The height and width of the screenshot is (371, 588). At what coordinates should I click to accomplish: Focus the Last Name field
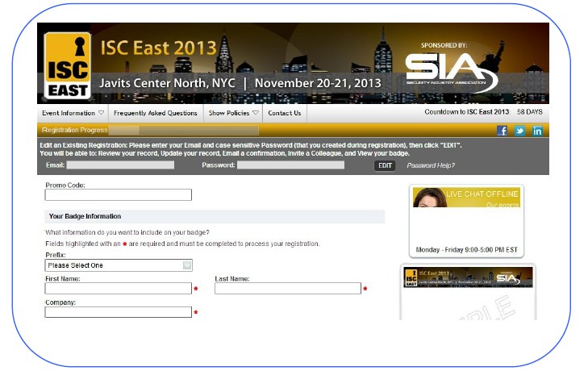click(287, 289)
